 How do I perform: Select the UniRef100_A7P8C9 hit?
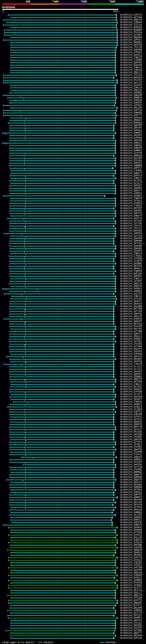click(131, 52)
